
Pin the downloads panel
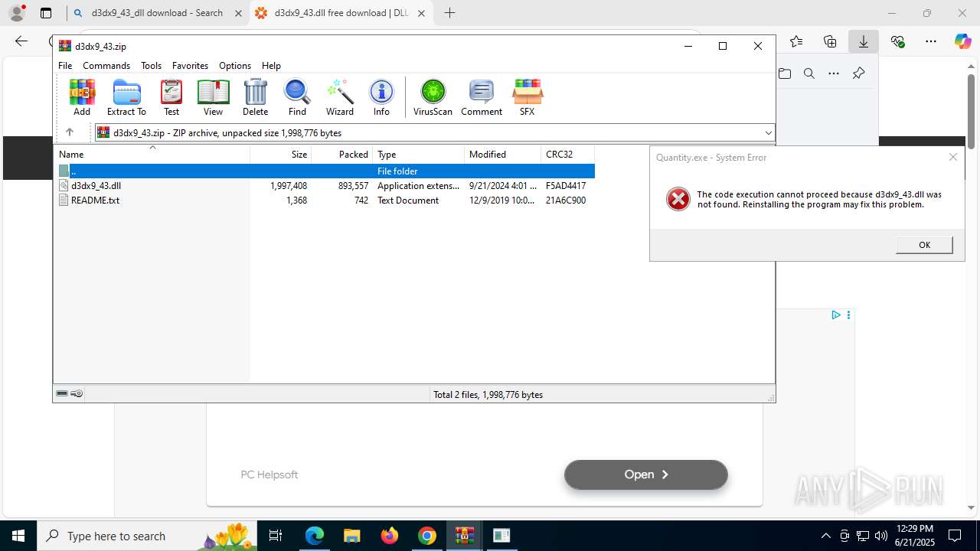(858, 73)
